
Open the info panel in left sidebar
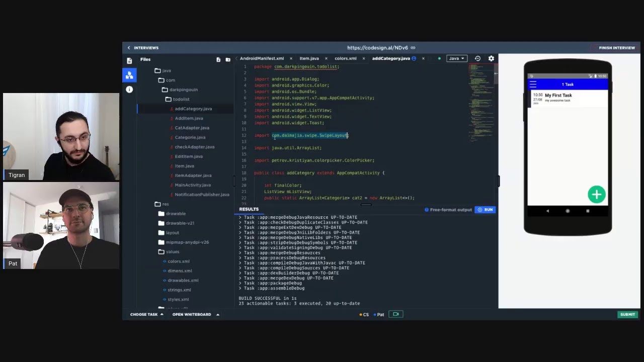[x=129, y=89]
